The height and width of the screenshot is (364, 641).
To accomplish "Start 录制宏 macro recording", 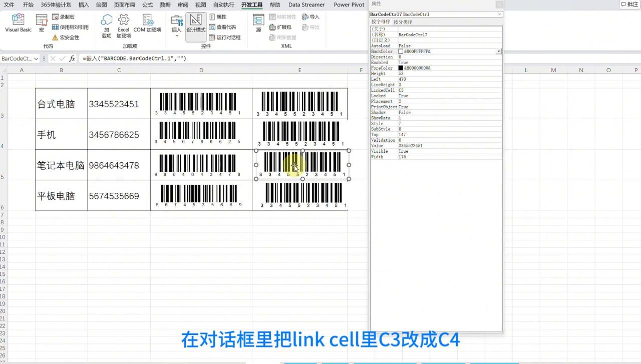I will click(63, 17).
